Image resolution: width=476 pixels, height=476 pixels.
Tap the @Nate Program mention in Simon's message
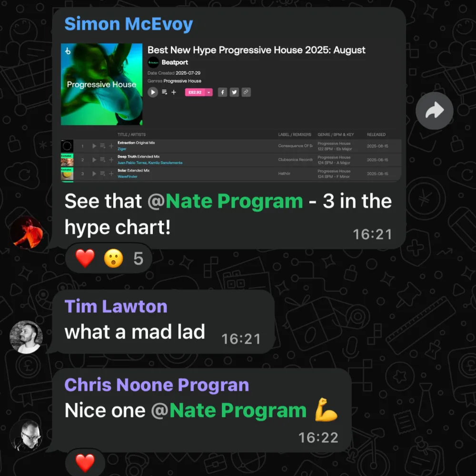pos(225,201)
